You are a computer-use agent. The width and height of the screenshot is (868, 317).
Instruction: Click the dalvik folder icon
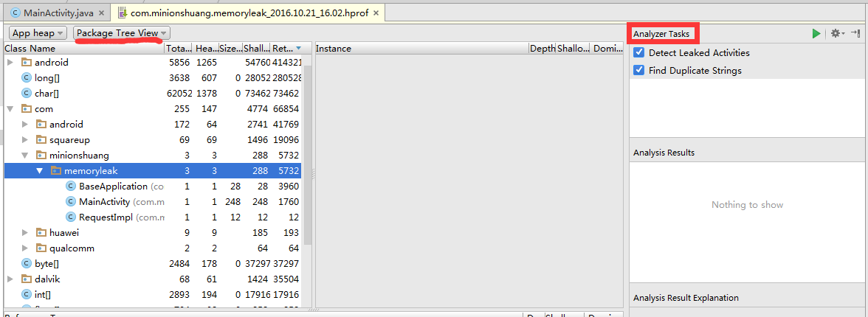(x=27, y=278)
